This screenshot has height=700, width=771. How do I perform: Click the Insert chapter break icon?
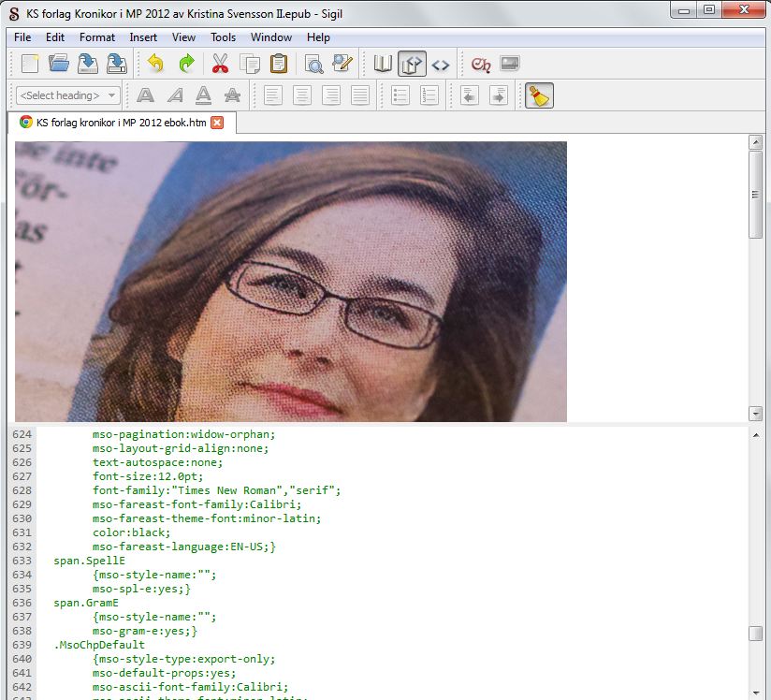(x=481, y=65)
